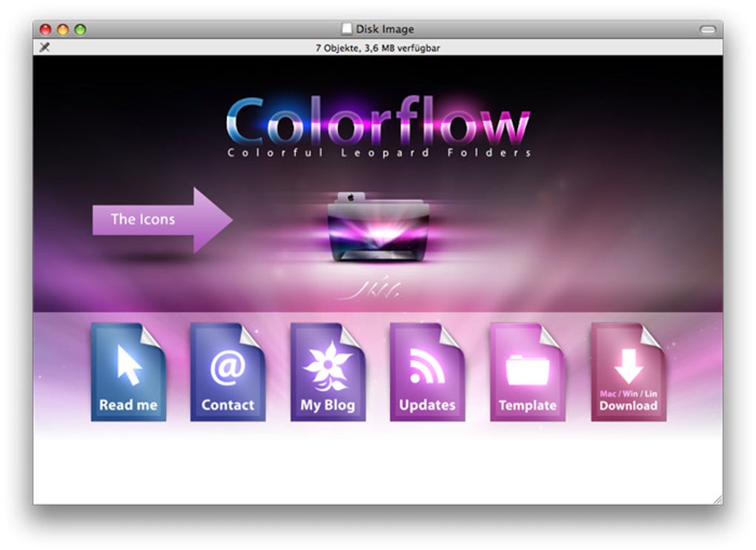This screenshot has height=550, width=756.
Task: Click the Colorful Leopard Folders tagline
Action: tap(378, 153)
